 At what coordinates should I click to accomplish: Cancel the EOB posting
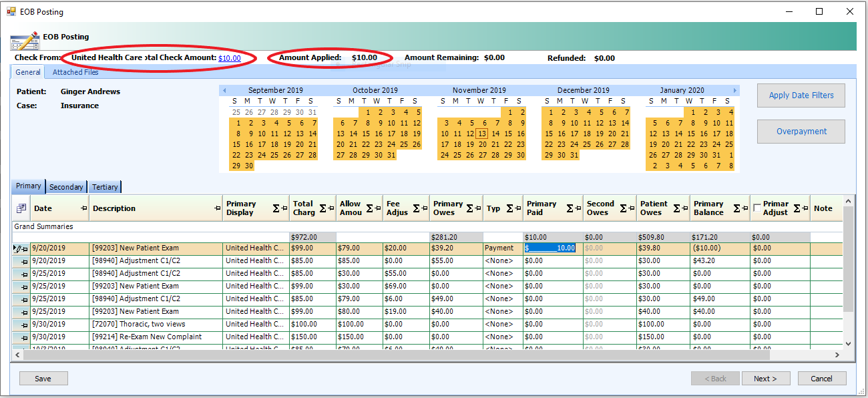coord(822,379)
